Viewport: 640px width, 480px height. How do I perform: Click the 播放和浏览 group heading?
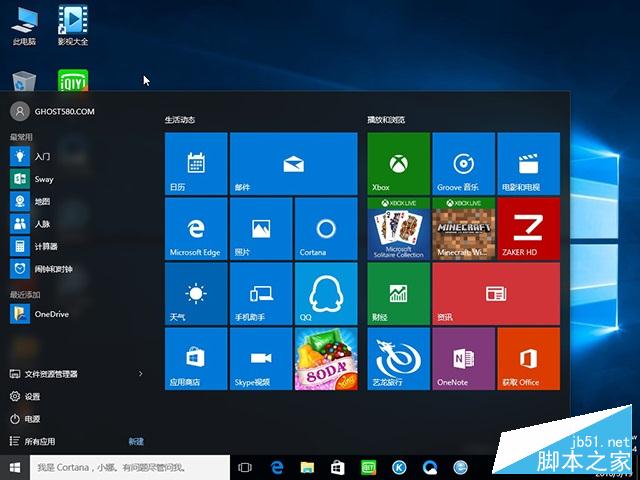[x=386, y=120]
